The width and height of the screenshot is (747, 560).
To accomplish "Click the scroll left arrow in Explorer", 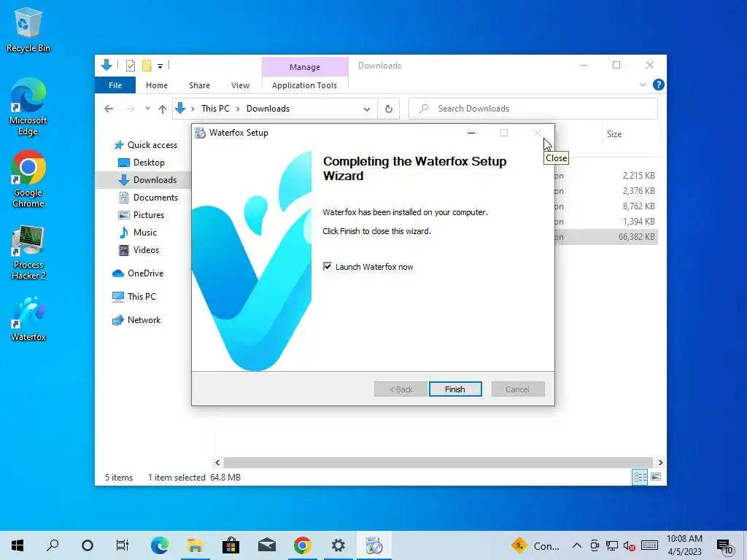I will click(x=217, y=462).
